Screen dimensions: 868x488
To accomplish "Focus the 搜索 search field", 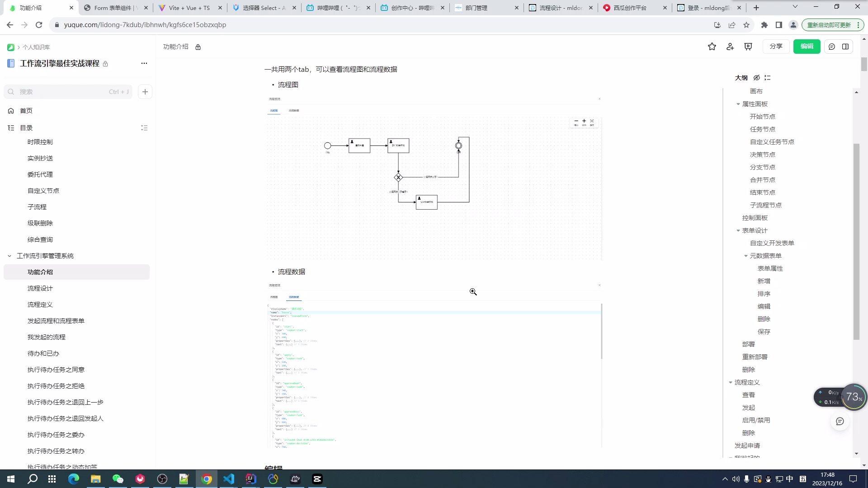I will [x=63, y=92].
